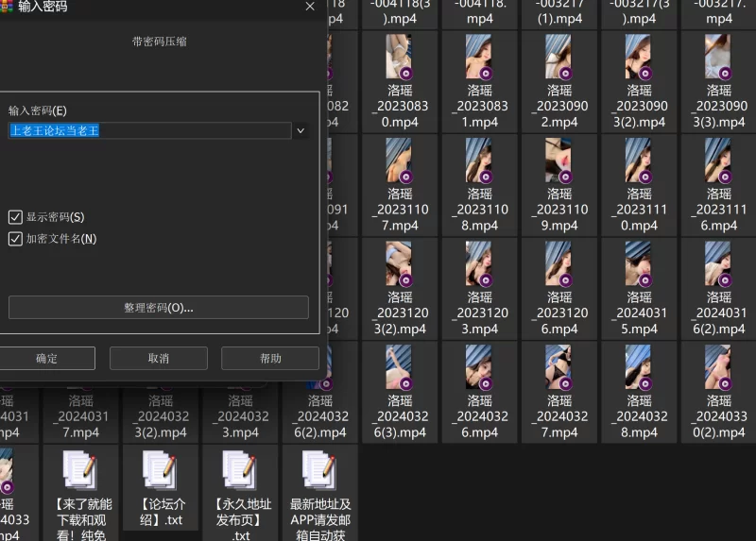Click the 整理密码(O)... button
The image size is (756, 541).
pos(158,308)
